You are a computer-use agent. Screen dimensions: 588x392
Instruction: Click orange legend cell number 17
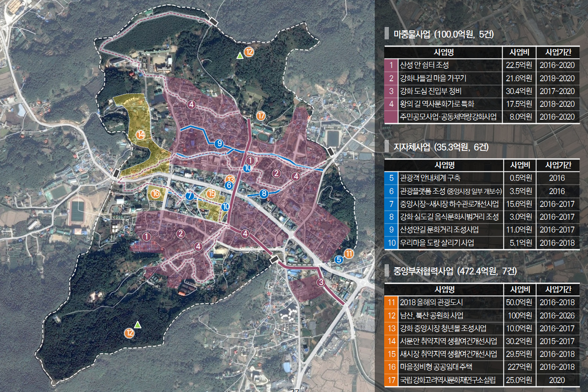click(x=391, y=380)
